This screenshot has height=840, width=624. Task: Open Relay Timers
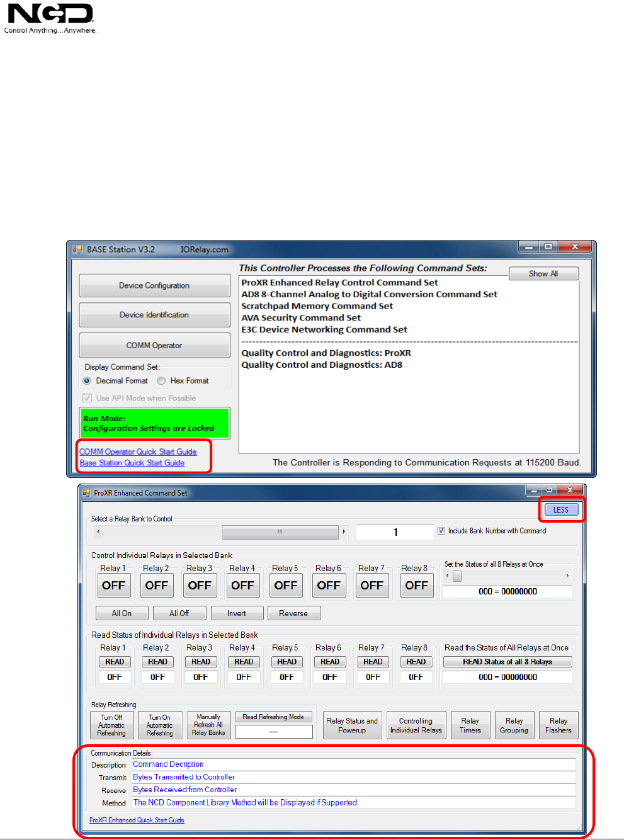pyautogui.click(x=470, y=725)
